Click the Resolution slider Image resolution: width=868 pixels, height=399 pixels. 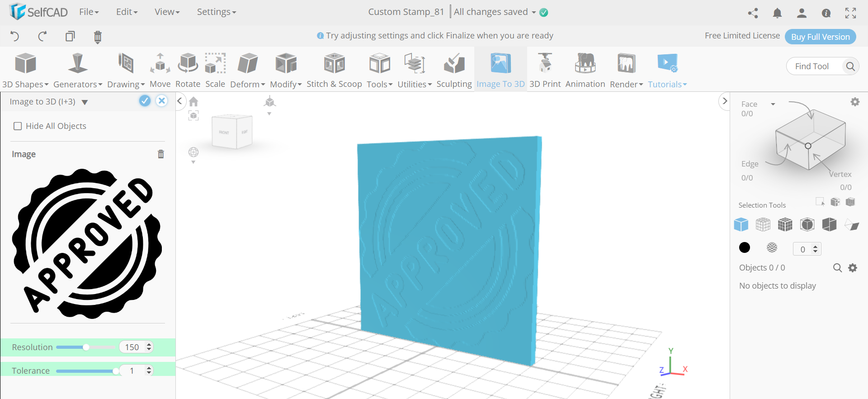[86, 347]
